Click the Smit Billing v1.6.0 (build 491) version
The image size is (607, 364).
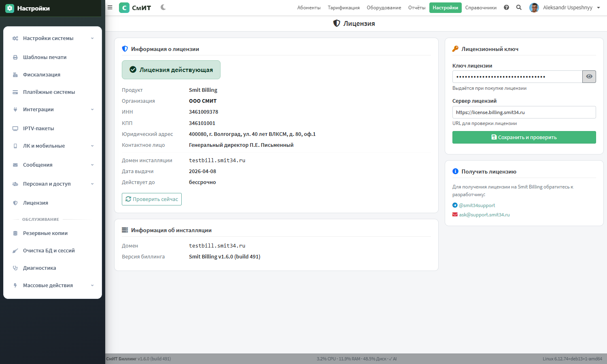point(225,257)
